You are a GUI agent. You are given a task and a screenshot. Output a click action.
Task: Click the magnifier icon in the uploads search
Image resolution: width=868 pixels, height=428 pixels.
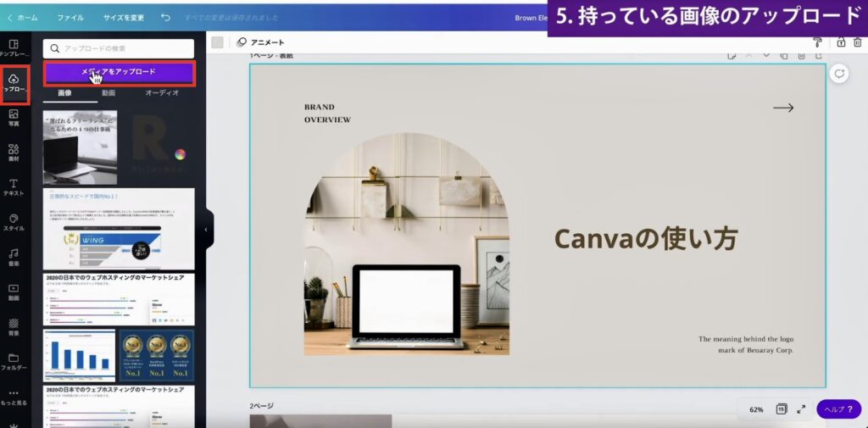(55, 48)
